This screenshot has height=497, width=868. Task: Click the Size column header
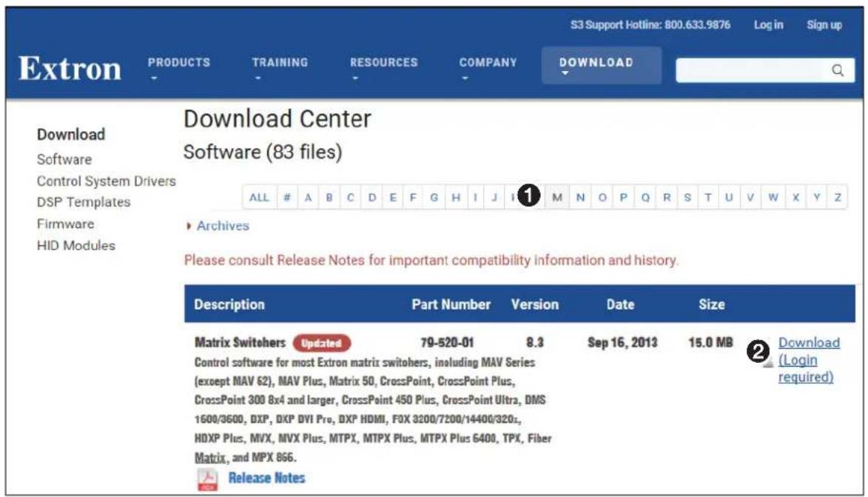[711, 304]
